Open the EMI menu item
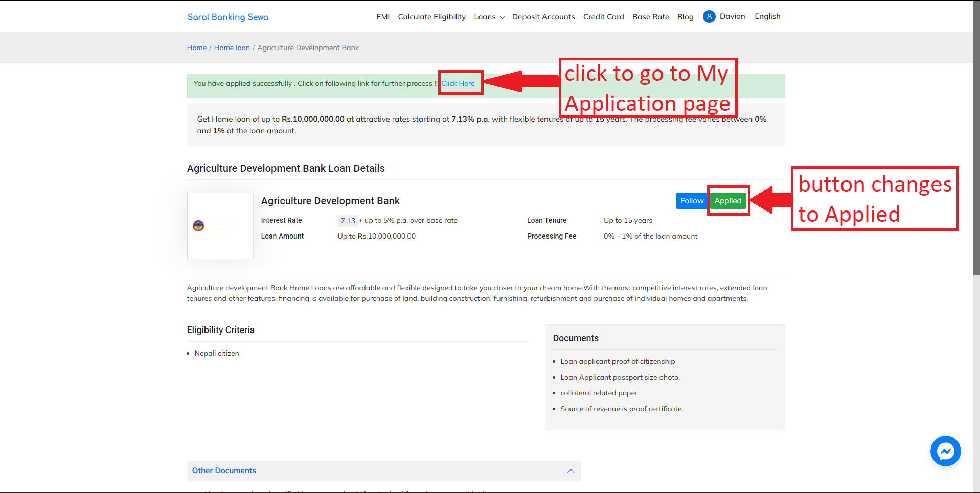This screenshot has width=980, height=493. [x=383, y=17]
